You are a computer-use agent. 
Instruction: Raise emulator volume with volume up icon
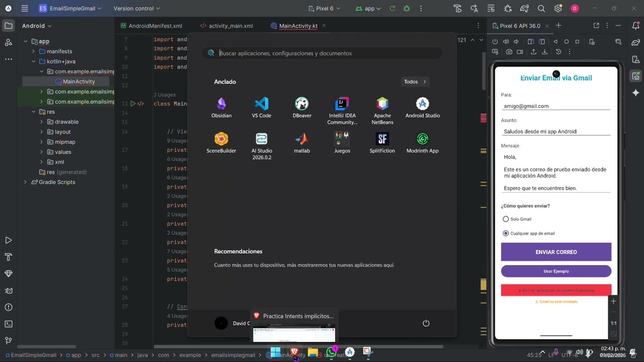pos(506,42)
